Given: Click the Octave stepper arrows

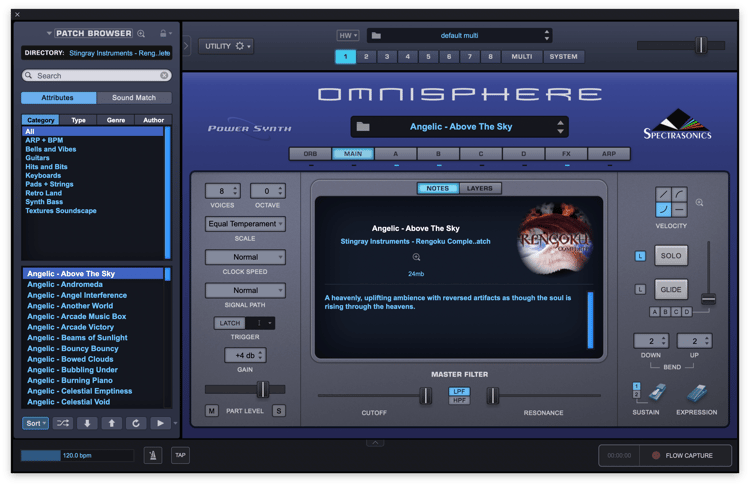Looking at the screenshot, I should [x=280, y=191].
